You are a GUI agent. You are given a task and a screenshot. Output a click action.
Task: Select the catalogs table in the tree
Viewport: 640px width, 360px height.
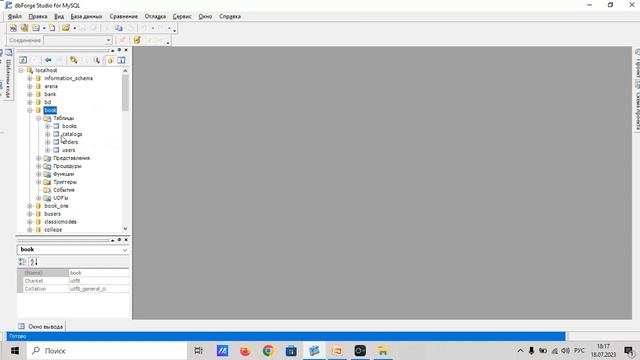(x=72, y=134)
